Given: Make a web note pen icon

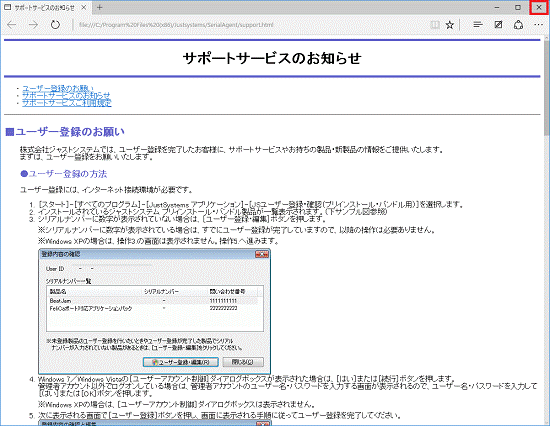Looking at the screenshot, I should (x=498, y=25).
